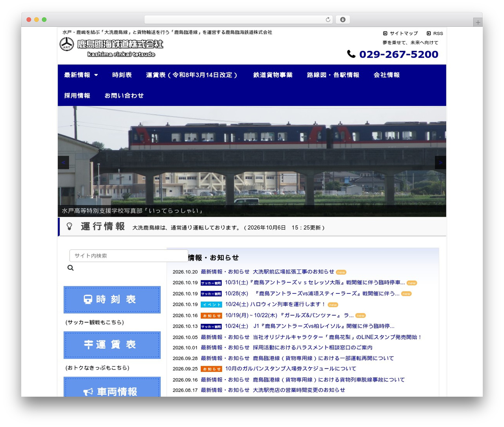Click the search magnifier icon

pyautogui.click(x=70, y=268)
